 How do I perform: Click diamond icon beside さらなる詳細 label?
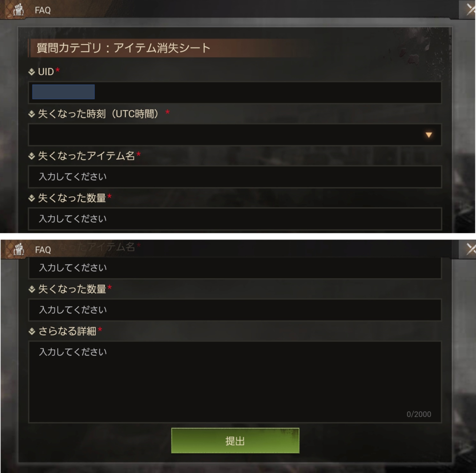pos(32,331)
